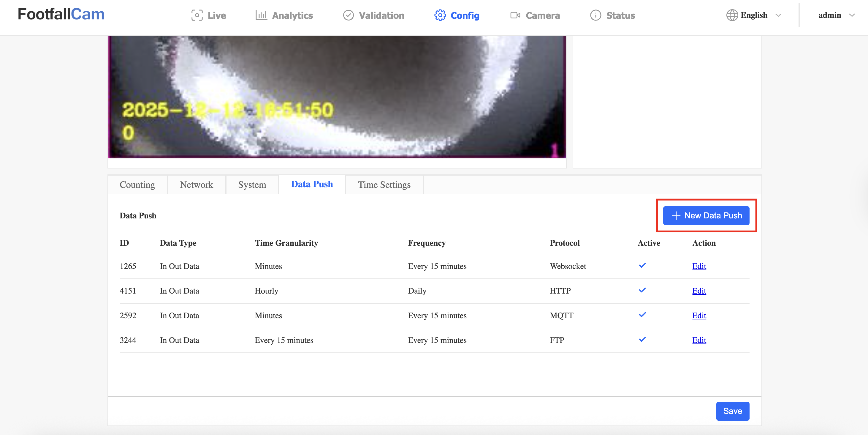Expand the English language dropdown chevron

click(x=778, y=15)
